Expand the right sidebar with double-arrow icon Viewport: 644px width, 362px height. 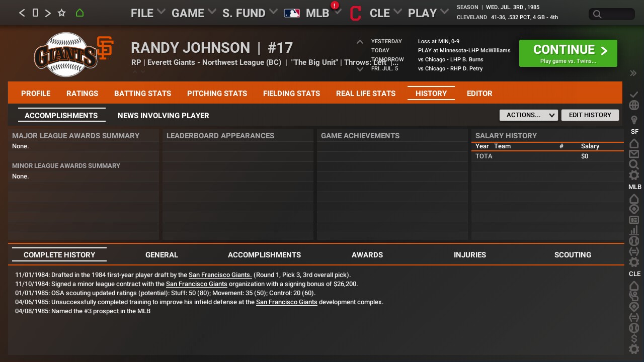point(633,73)
